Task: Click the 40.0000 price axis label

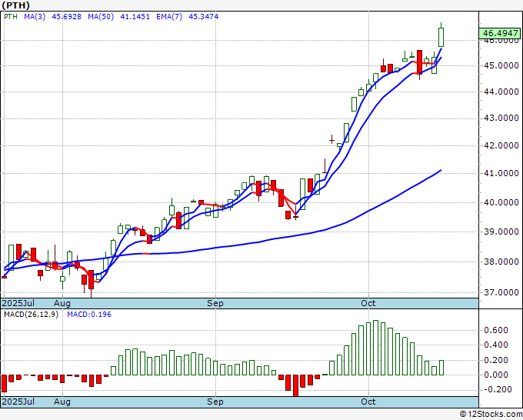Action: 501,203
